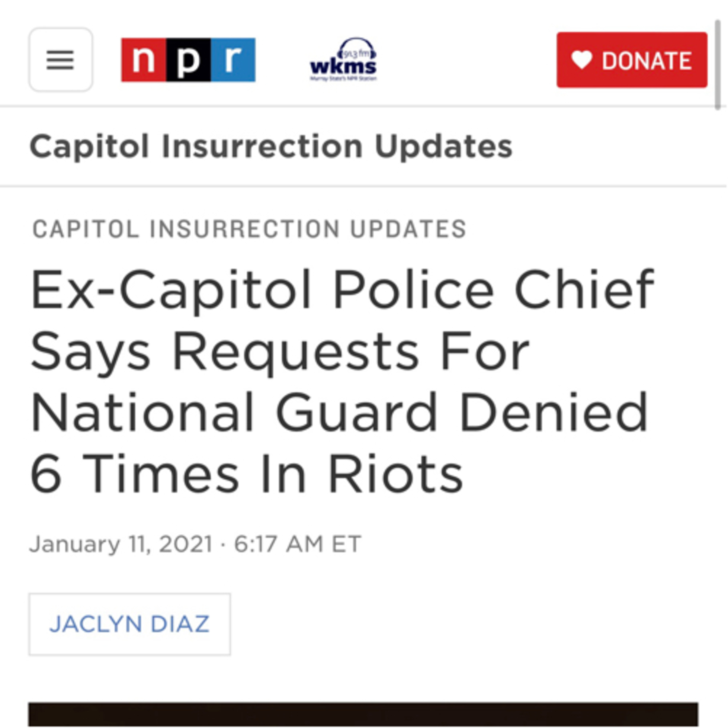
Task: Open the hamburger navigation menu
Action: (61, 59)
